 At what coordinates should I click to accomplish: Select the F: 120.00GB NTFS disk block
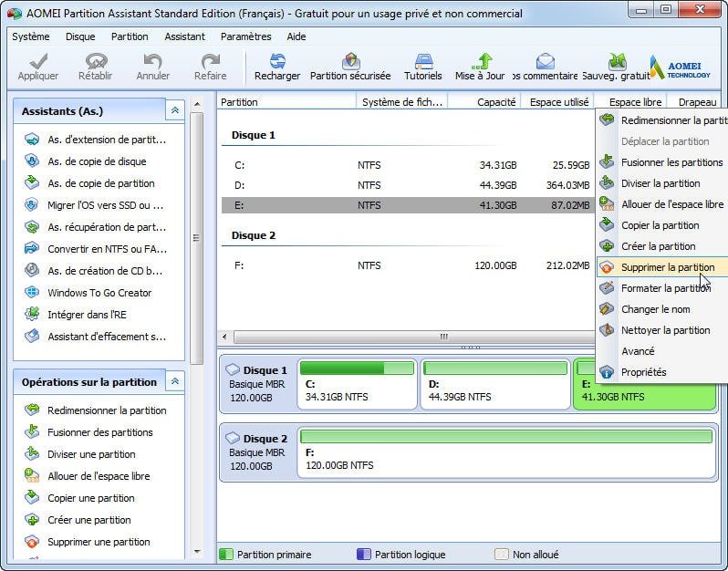pyautogui.click(x=506, y=452)
